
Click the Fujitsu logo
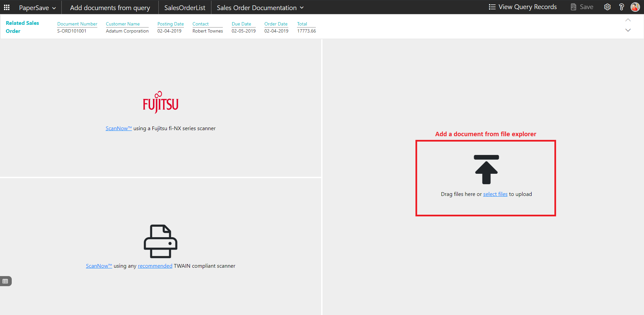click(160, 102)
